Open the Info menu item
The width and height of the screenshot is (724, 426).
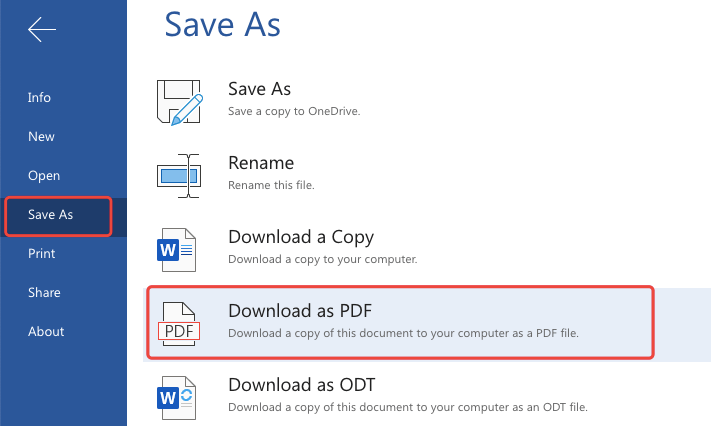point(40,98)
